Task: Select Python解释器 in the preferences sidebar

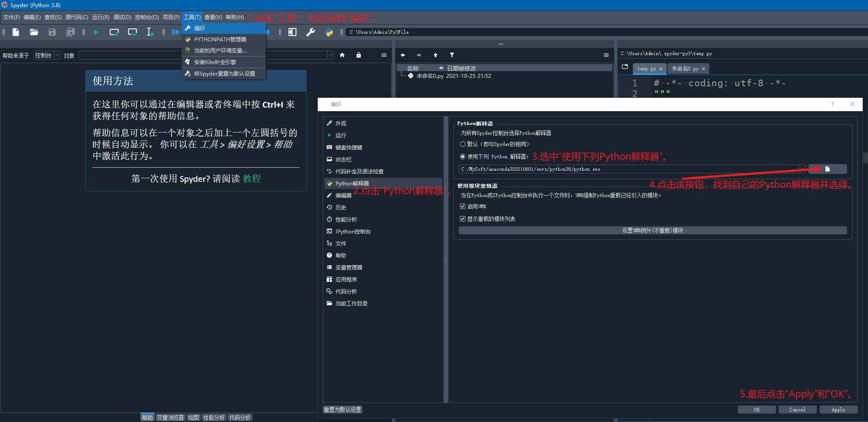Action: [352, 183]
